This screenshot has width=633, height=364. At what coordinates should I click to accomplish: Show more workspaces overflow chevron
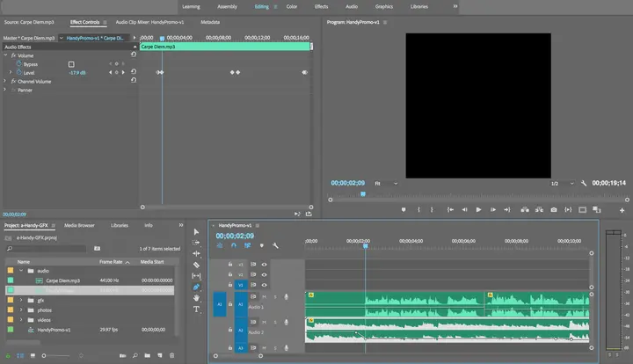[x=455, y=6]
